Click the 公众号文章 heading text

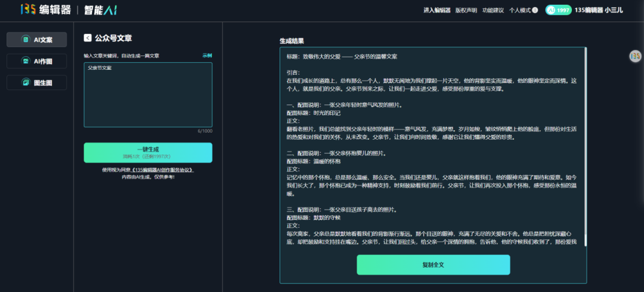(113, 38)
